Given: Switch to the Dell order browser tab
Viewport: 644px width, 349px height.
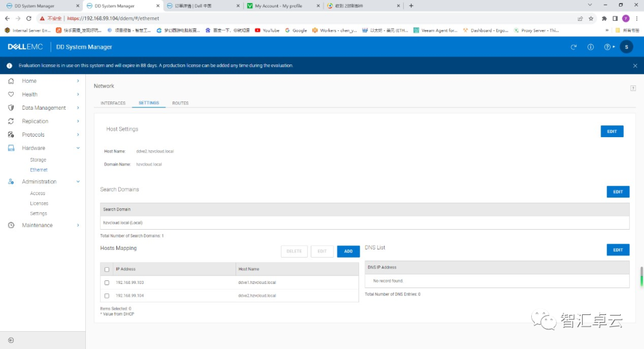Looking at the screenshot, I should (203, 6).
